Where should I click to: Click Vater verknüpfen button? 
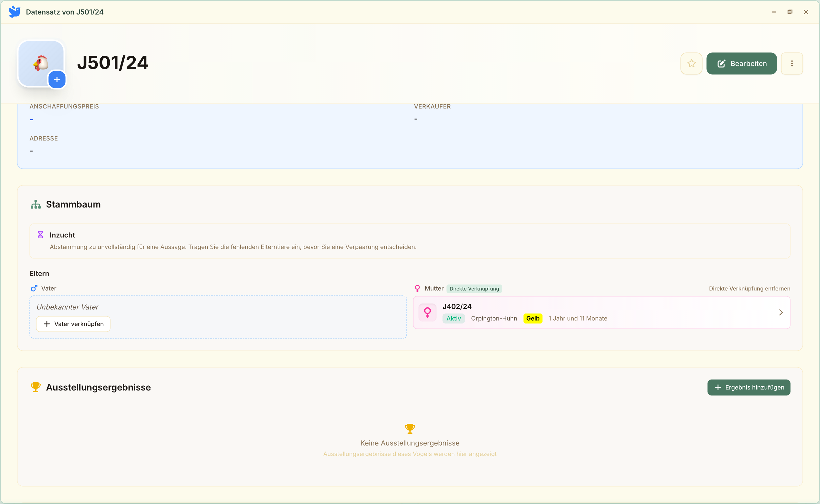coord(73,324)
